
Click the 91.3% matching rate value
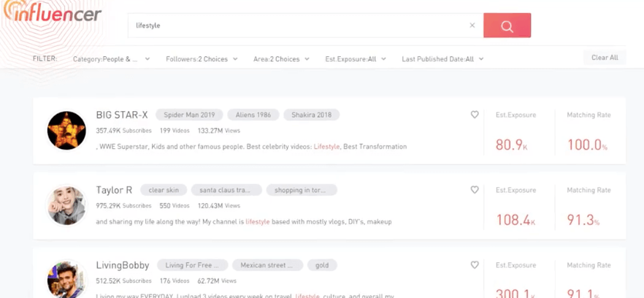583,220
